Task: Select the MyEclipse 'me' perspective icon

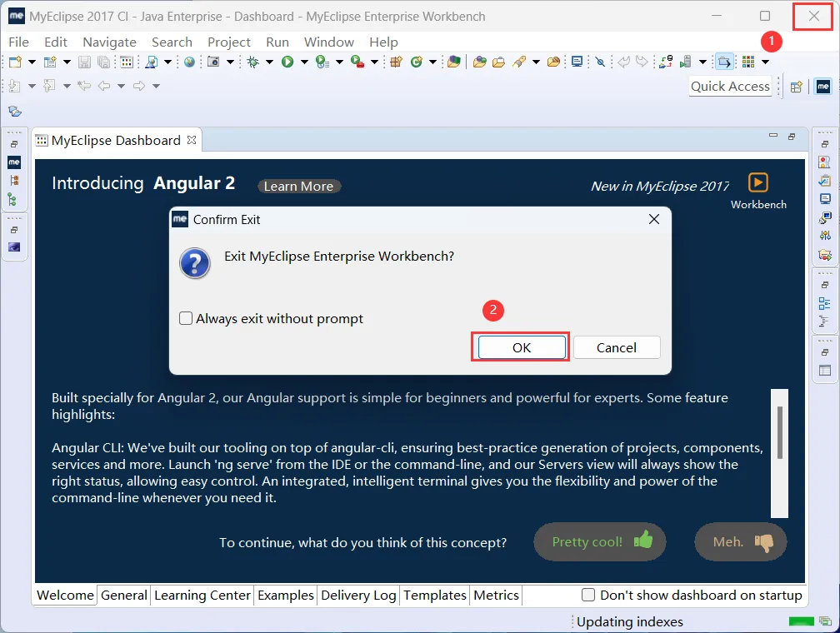Action: pyautogui.click(x=822, y=87)
